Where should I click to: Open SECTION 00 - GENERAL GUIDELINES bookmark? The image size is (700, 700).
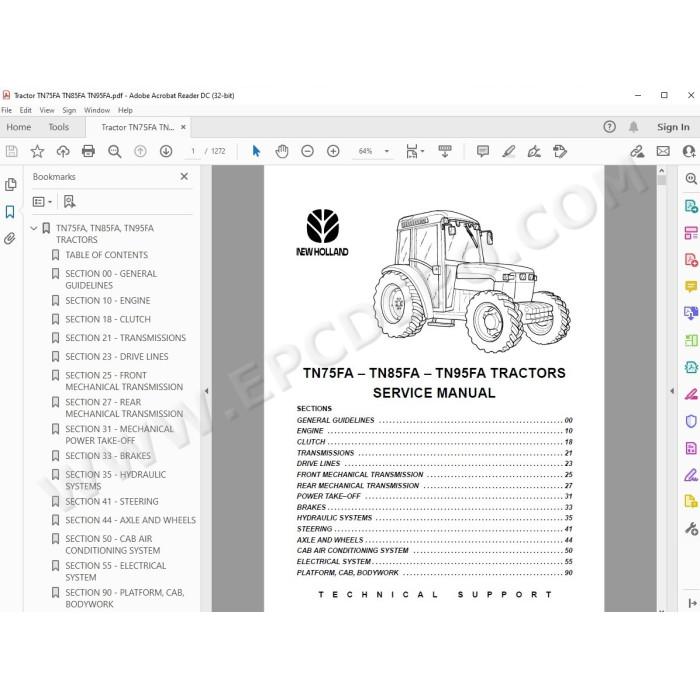(x=111, y=279)
